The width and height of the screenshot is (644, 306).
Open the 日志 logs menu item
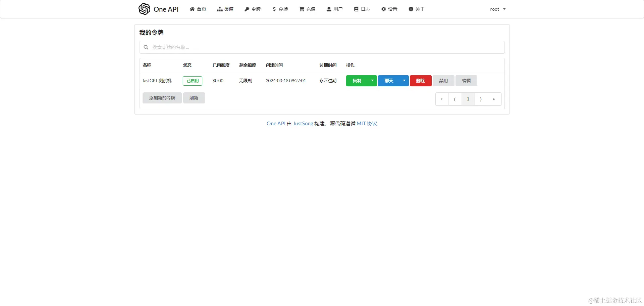[x=362, y=9]
